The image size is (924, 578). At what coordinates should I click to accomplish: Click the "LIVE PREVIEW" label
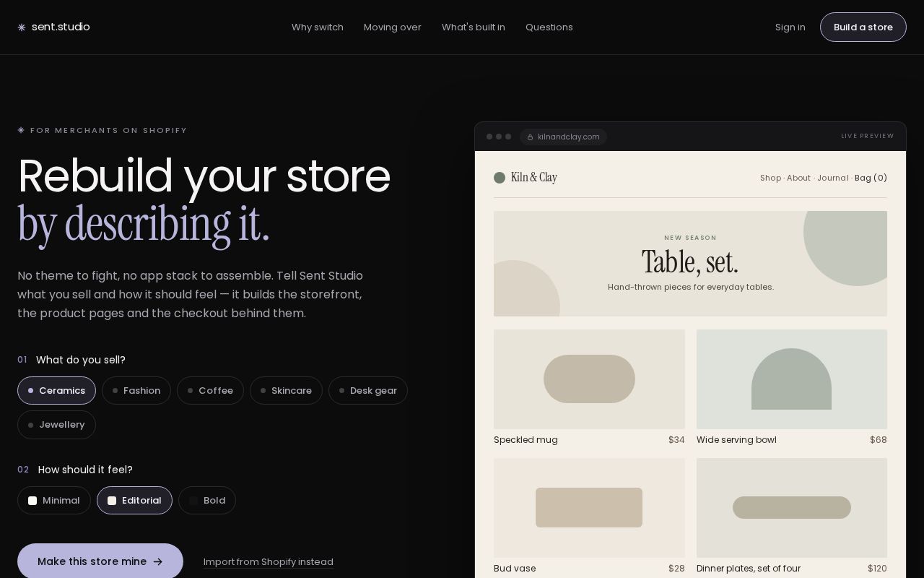868,136
